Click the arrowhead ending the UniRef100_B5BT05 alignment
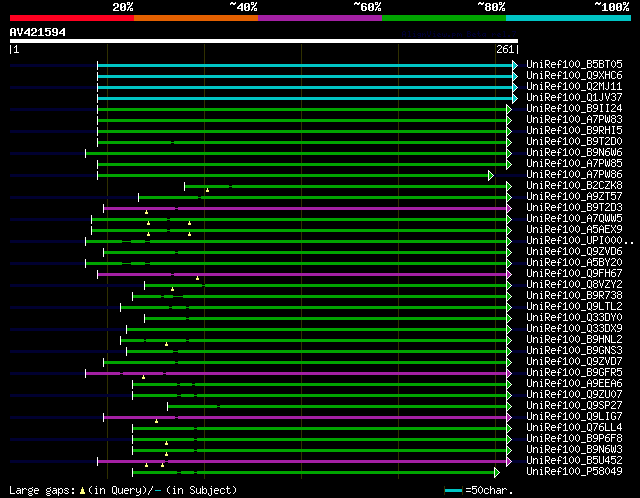This screenshot has width=640, height=498. coord(514,65)
